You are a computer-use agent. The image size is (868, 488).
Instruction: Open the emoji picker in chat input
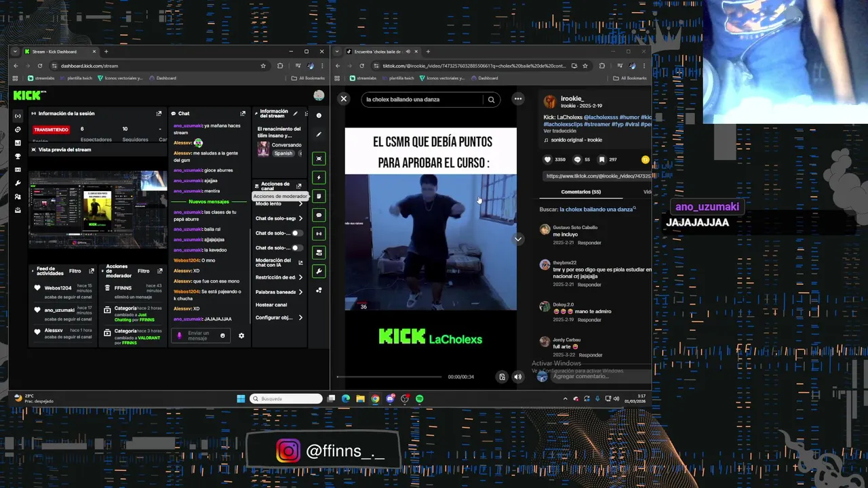coord(222,335)
